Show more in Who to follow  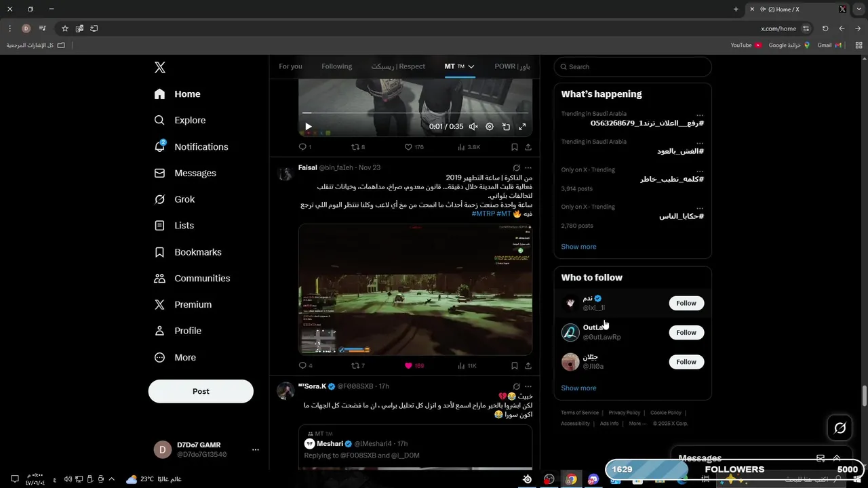click(578, 388)
